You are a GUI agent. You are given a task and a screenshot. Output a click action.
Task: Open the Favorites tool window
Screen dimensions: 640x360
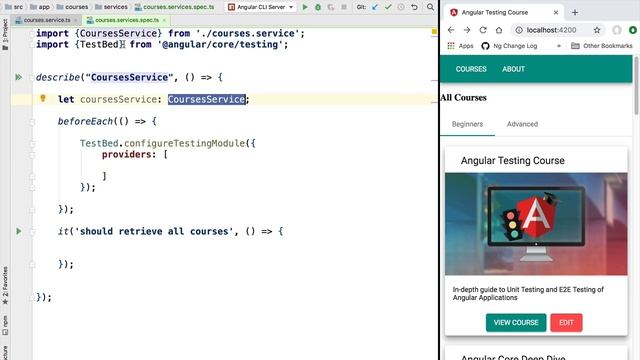click(5, 286)
